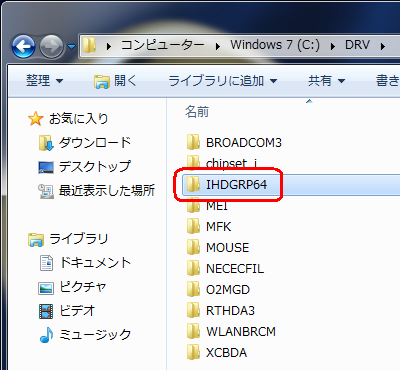The image size is (400, 370).
Task: Click the MFK folder icon
Action: pos(193,226)
